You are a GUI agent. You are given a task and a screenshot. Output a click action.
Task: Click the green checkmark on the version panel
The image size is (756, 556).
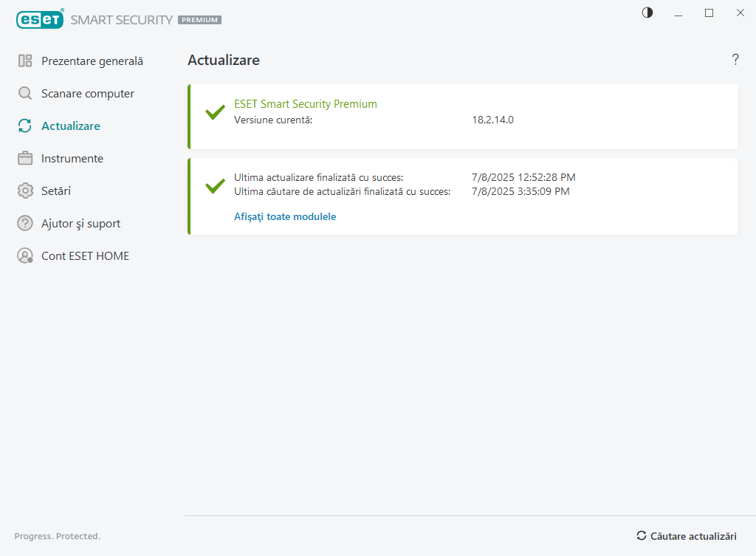[x=214, y=112]
